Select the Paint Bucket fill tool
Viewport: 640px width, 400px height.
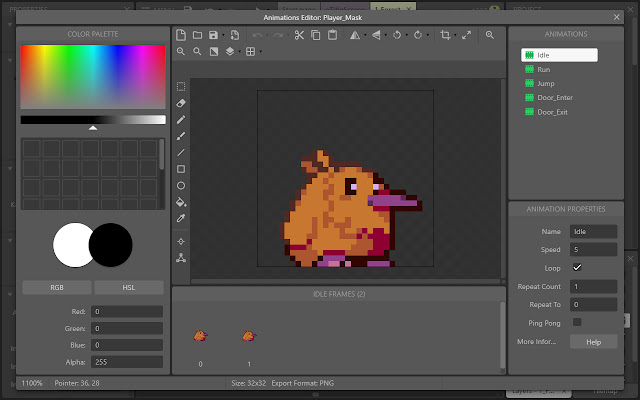181,202
